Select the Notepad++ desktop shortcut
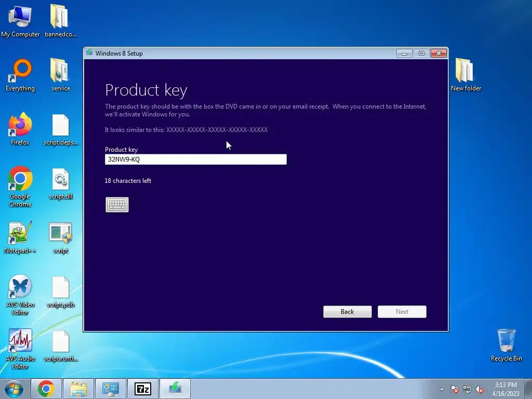Image resolution: width=532 pixels, height=399 pixels. pyautogui.click(x=20, y=237)
